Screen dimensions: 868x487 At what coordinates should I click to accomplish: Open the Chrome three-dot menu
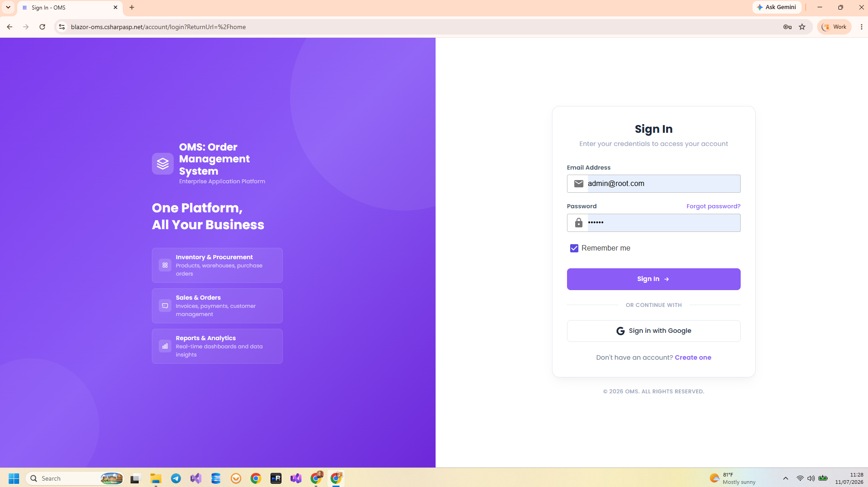862,27
